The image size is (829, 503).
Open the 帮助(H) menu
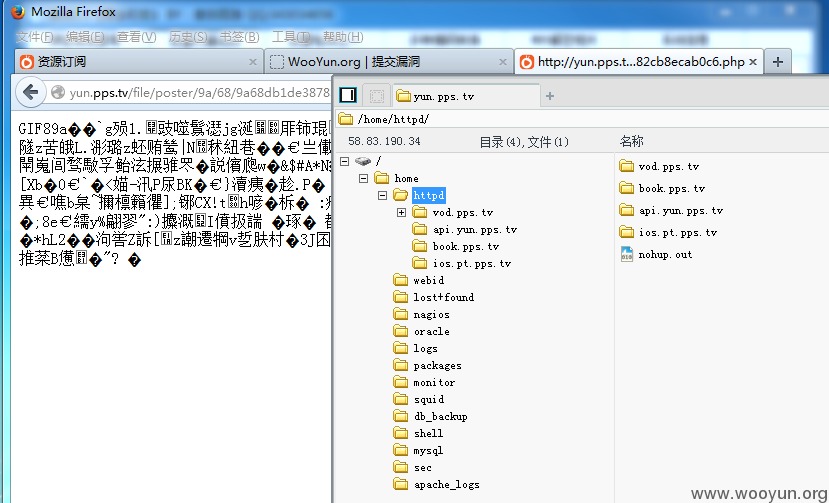coord(343,37)
